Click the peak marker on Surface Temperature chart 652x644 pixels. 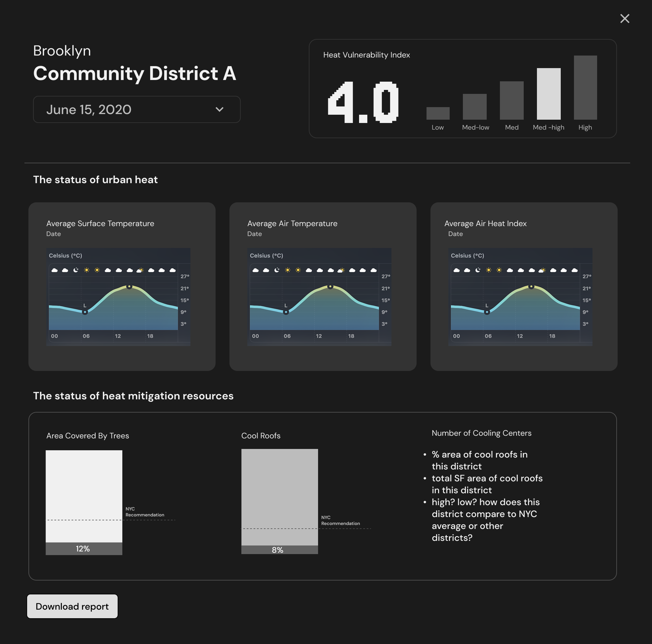(x=129, y=287)
